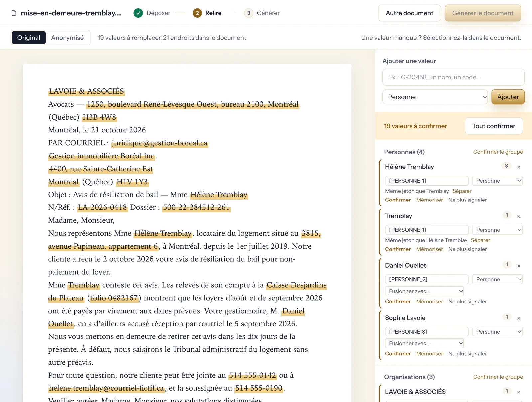This screenshot has height=402, width=532.
Task: Switch to the Anonymisé view
Action: pos(67,38)
